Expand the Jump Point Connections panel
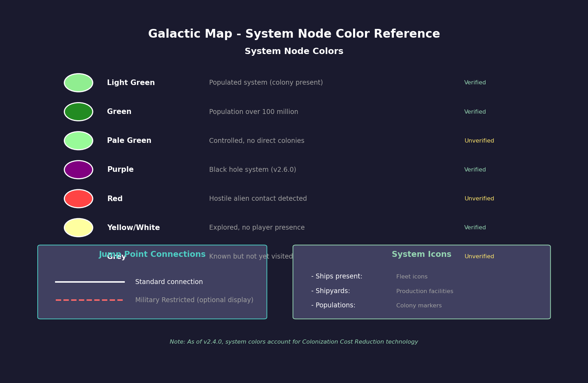The height and width of the screenshot is (383, 588). tap(152, 254)
